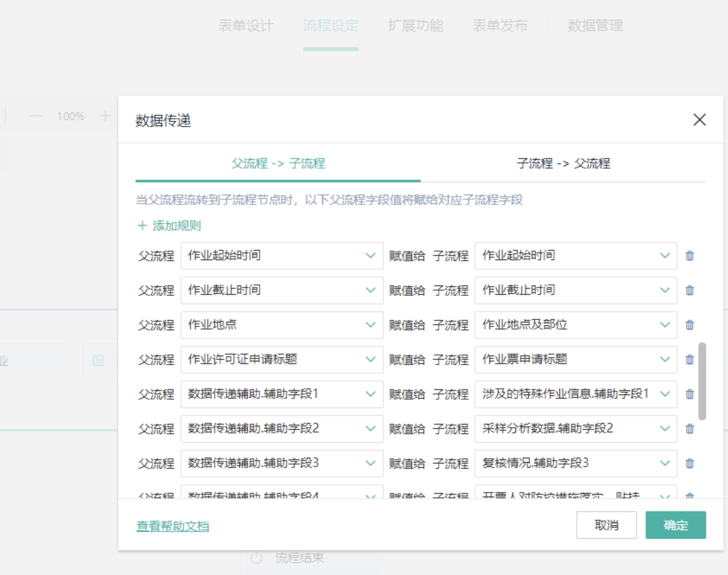Open child dropdown 复核情况.辅助字段3
This screenshot has width=728, height=575.
click(x=576, y=463)
